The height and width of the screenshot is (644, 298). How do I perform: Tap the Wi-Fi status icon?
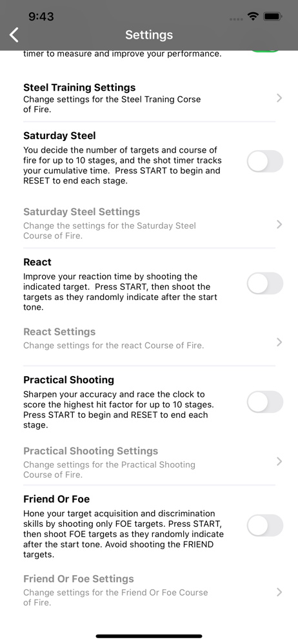(252, 17)
